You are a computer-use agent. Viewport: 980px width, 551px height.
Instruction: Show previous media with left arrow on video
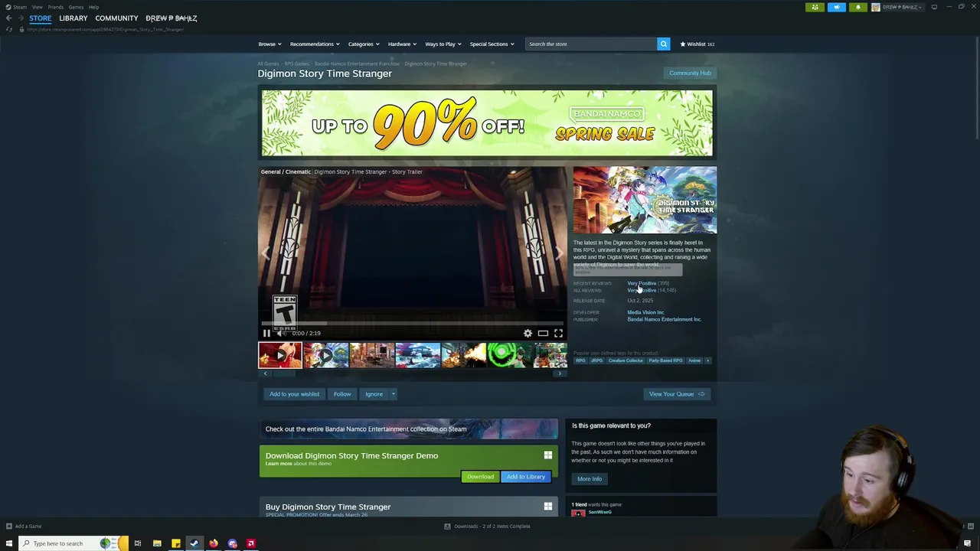(266, 253)
